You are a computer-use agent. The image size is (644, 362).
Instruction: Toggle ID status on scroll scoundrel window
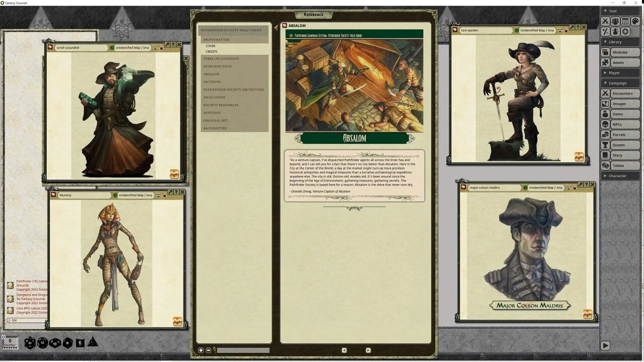(112, 48)
